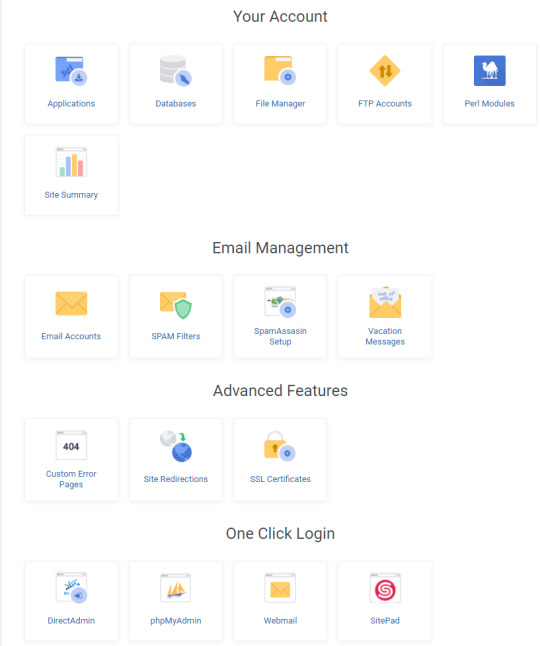
Task: Click the Applications text link
Action: click(71, 103)
